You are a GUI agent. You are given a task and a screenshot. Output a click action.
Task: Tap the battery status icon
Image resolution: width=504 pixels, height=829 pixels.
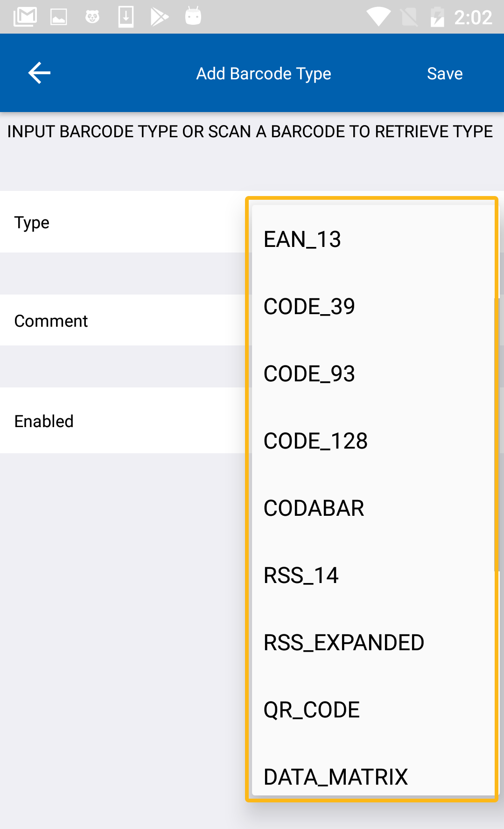(x=437, y=17)
